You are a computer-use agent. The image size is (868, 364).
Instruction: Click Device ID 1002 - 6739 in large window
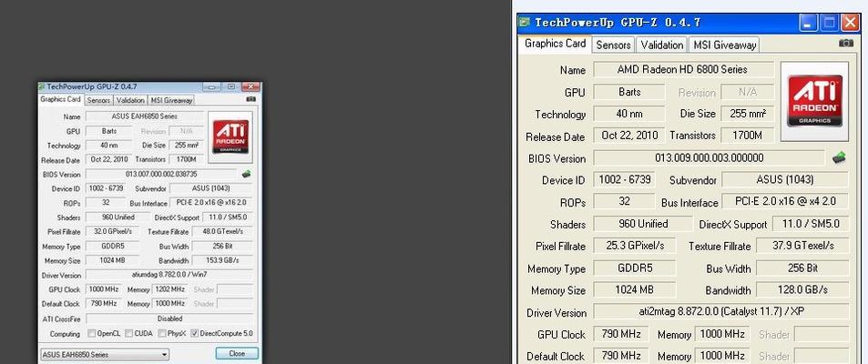click(625, 180)
